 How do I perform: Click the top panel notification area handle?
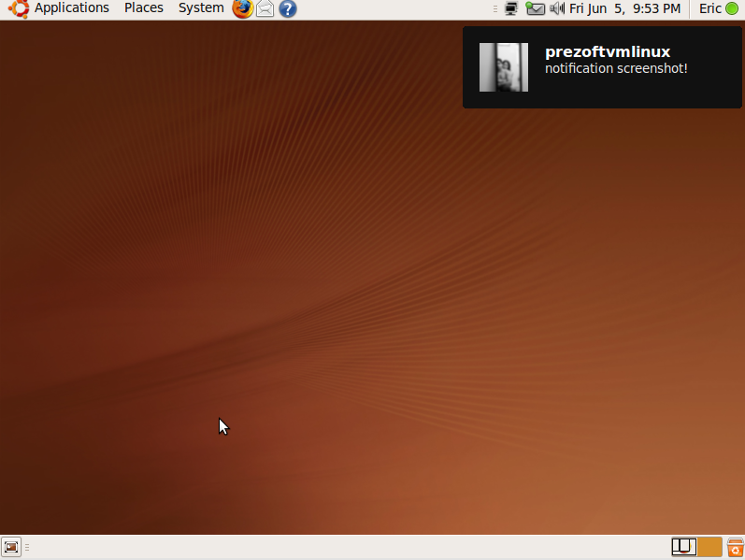[495, 8]
